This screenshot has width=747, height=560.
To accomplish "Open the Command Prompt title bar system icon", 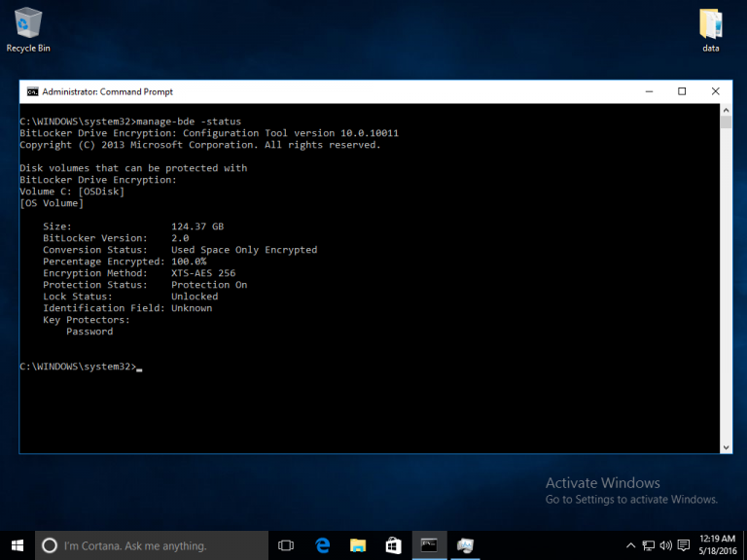I will click(x=32, y=91).
